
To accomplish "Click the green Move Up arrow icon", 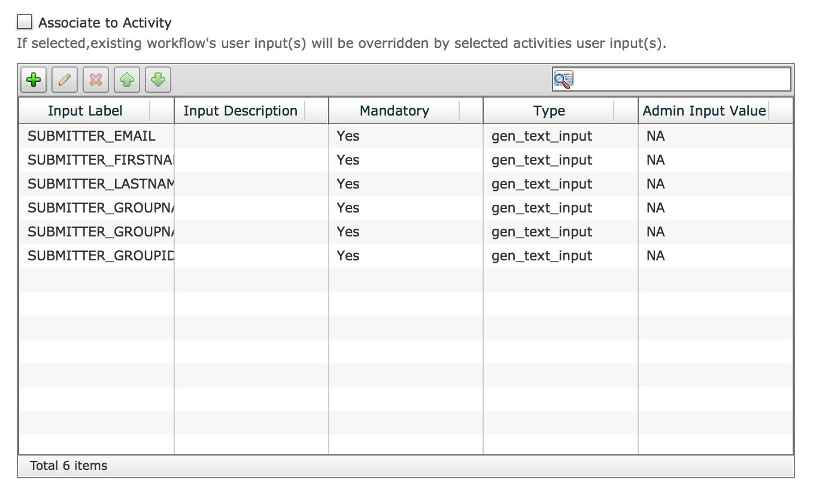I will pyautogui.click(x=127, y=80).
